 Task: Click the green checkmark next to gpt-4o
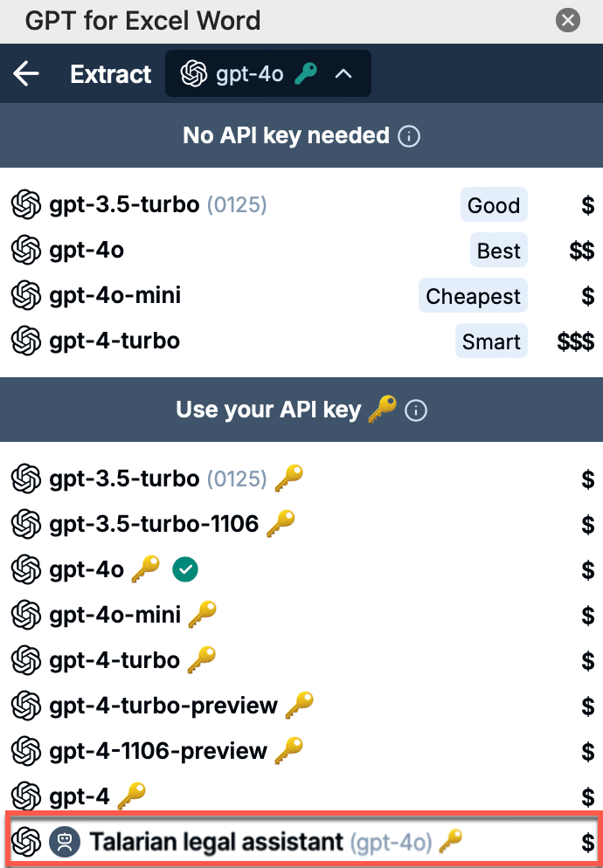185,569
